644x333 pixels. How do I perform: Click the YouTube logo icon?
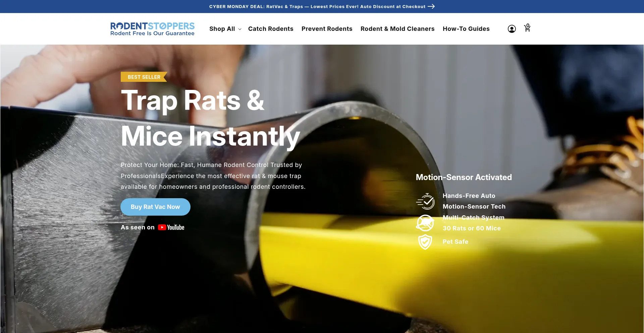point(171,227)
